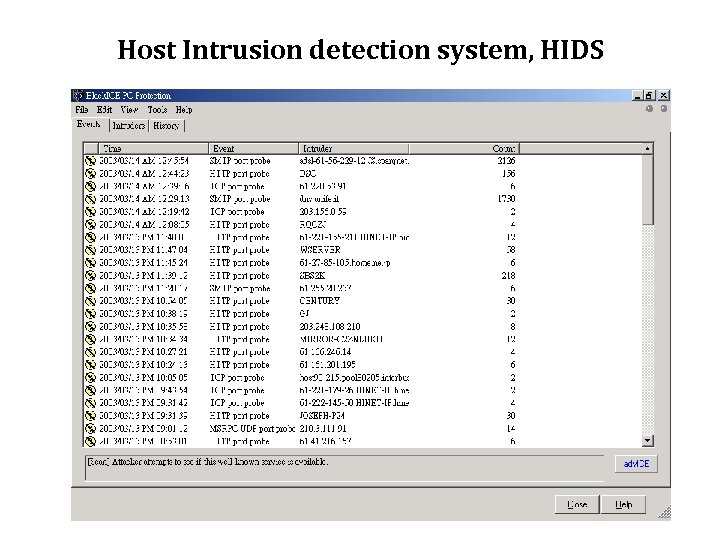The height and width of the screenshot is (540, 720).
Task: Click the event icon for the CENTURY row
Action: click(x=90, y=301)
